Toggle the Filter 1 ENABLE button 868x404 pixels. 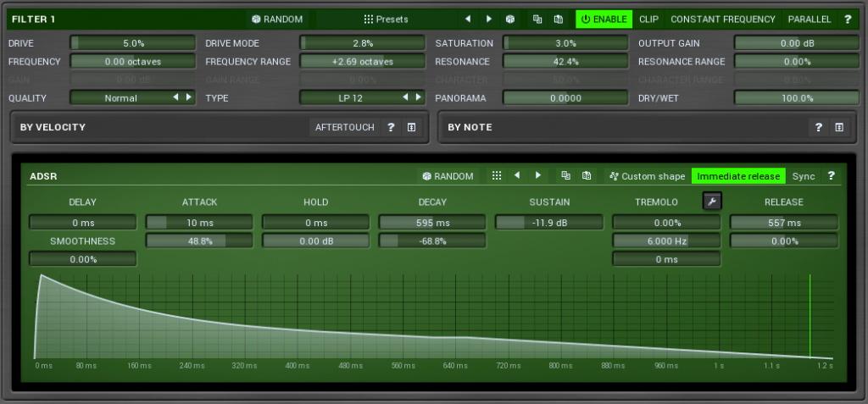click(x=604, y=19)
